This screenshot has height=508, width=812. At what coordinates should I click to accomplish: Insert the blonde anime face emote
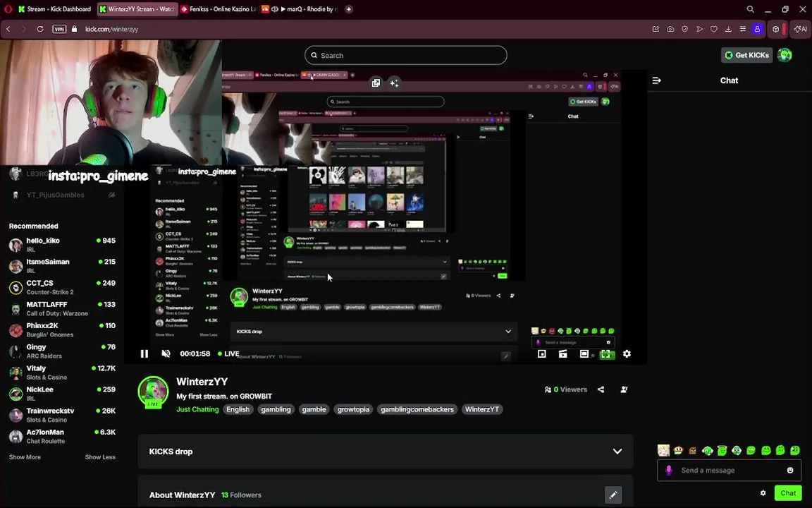coord(663,450)
